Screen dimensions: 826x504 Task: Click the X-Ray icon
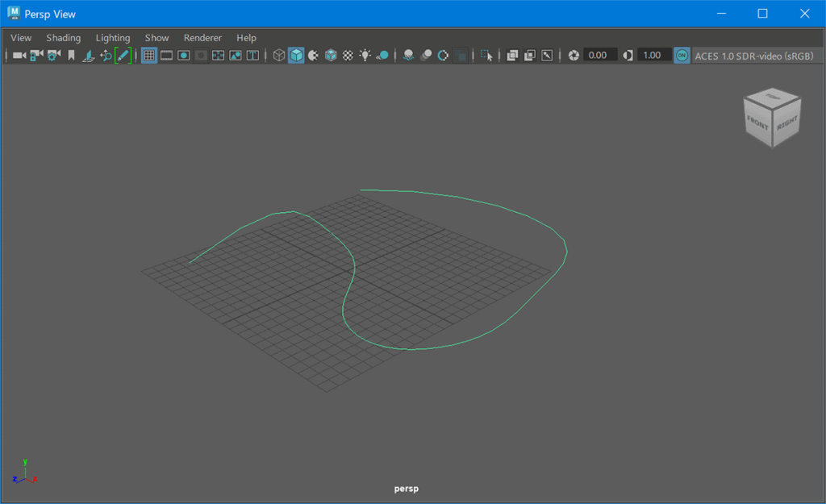[x=512, y=56]
